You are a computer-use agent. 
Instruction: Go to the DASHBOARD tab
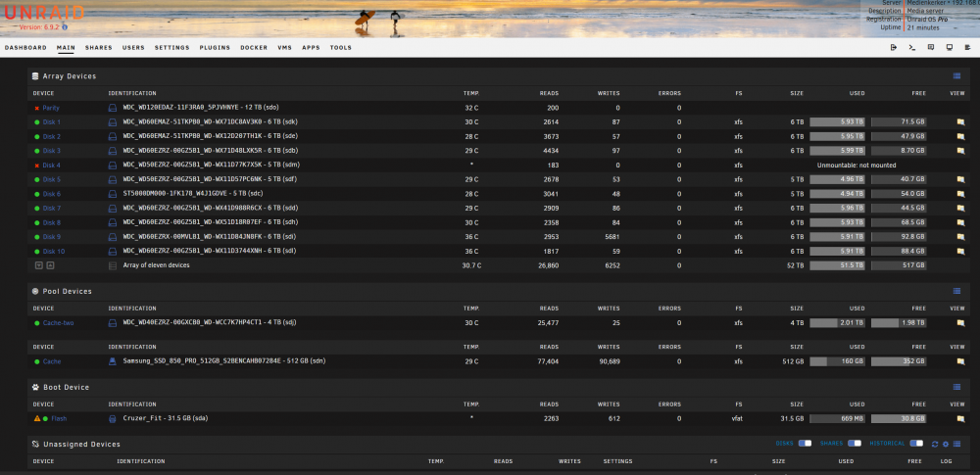(25, 47)
